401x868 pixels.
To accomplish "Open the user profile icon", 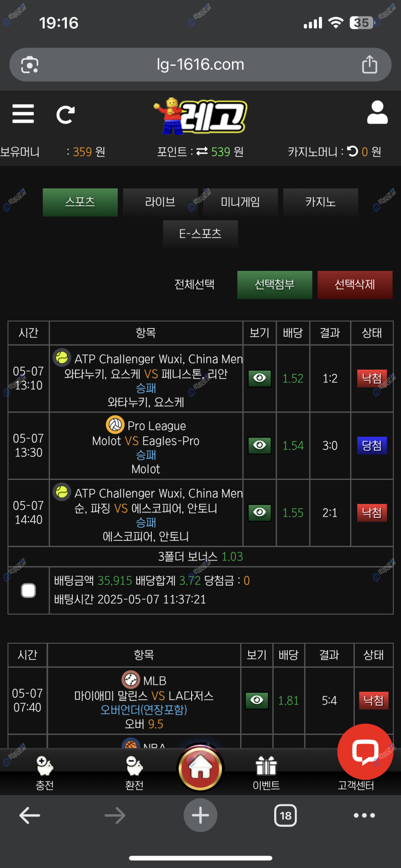I will (x=377, y=113).
